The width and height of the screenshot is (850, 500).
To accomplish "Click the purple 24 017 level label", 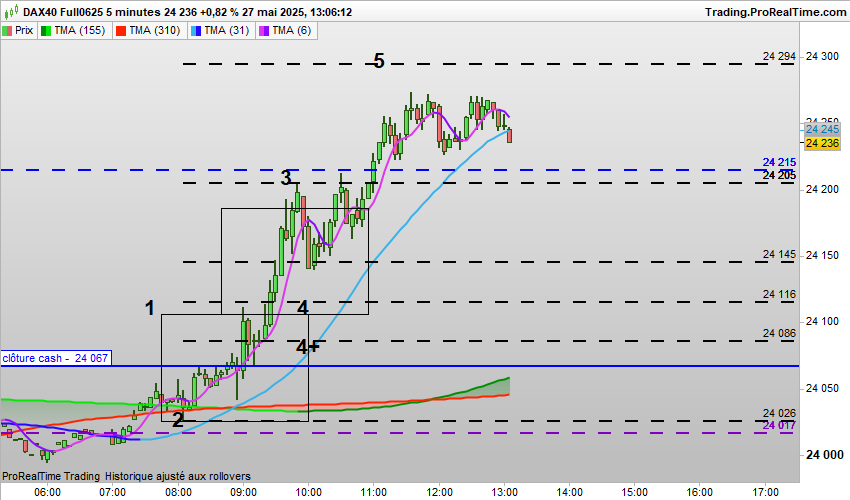I will (x=779, y=425).
